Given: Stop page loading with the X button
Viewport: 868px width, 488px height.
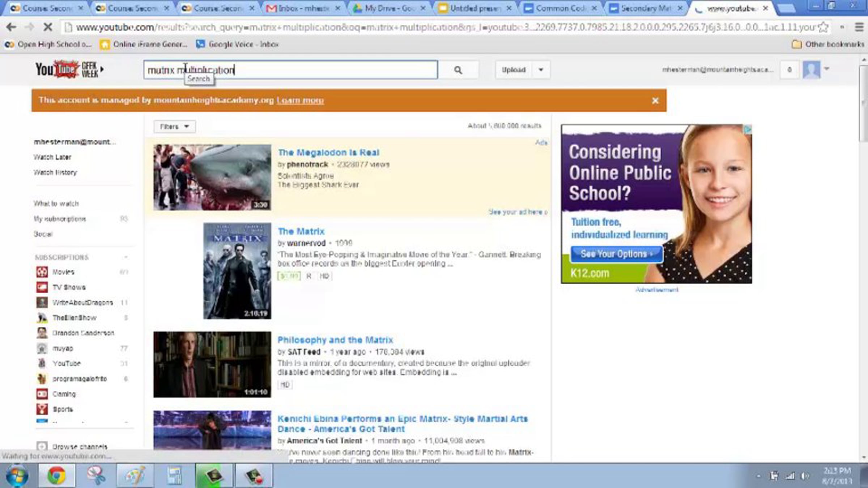Looking at the screenshot, I should [47, 27].
